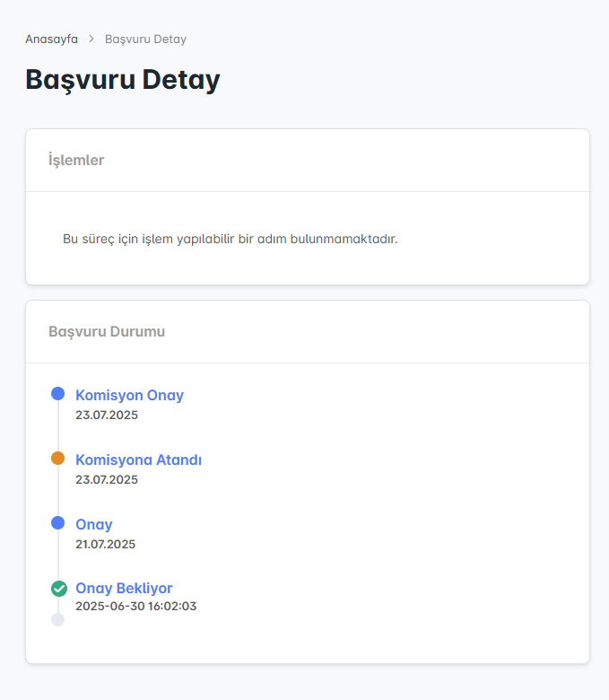Select the Başvuru Detay breadcrumb item

click(x=145, y=39)
